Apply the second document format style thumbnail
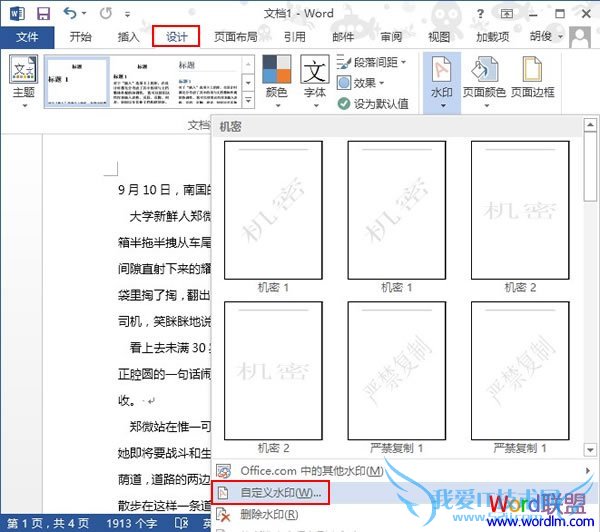This screenshot has width=600, height=532. pyautogui.click(x=142, y=82)
